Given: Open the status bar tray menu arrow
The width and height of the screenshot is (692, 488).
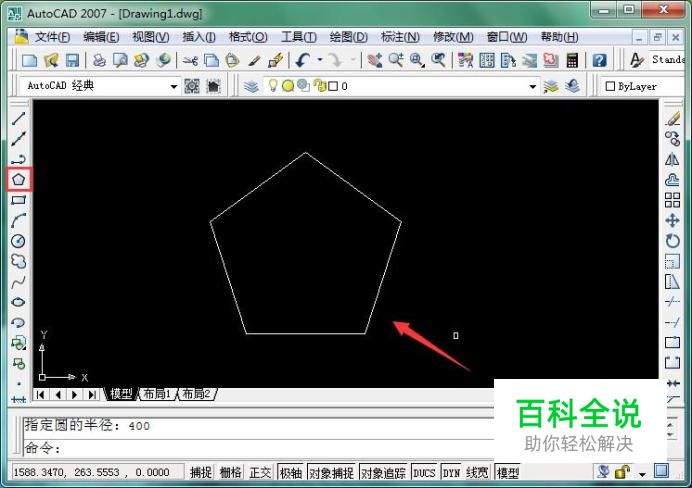Looking at the screenshot, I should point(642,474).
